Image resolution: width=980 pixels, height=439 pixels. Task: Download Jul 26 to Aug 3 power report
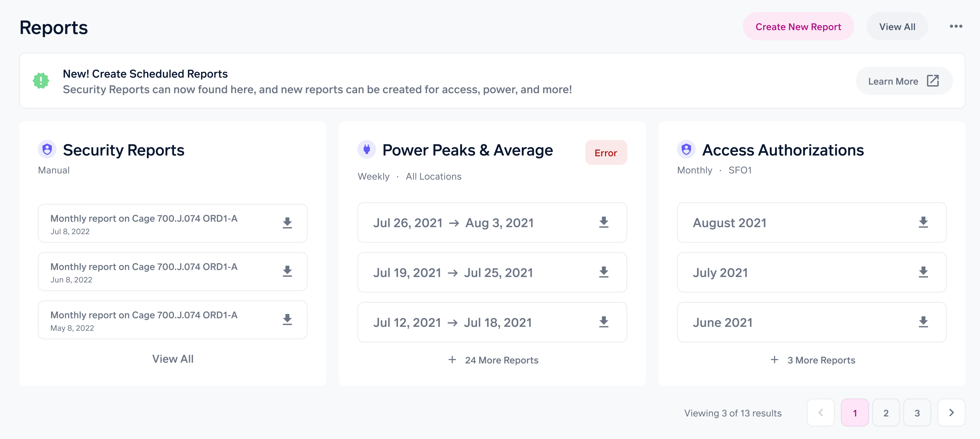[x=604, y=222]
